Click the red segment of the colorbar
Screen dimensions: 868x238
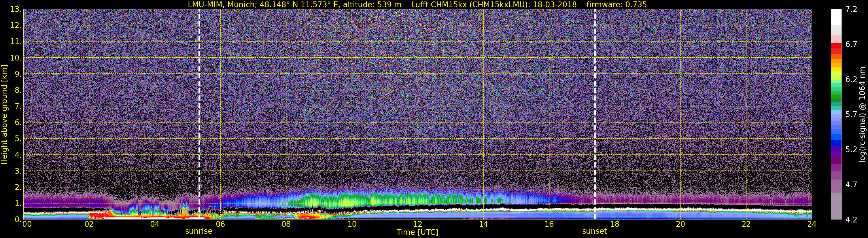pos(836,46)
